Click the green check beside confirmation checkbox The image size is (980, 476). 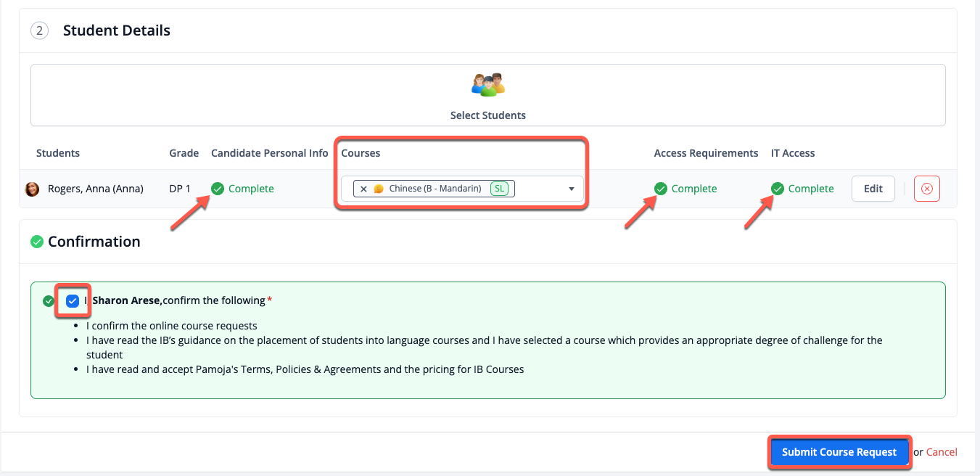coord(49,300)
